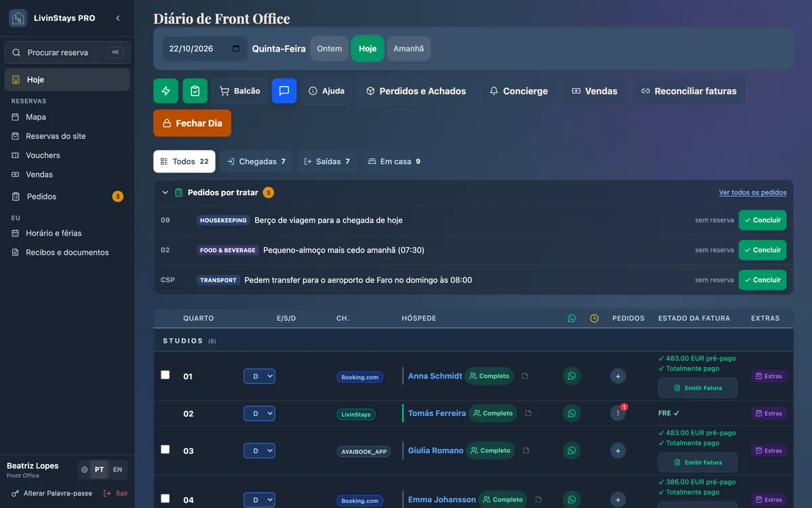Focus the Procurar reserva search field

(x=67, y=52)
